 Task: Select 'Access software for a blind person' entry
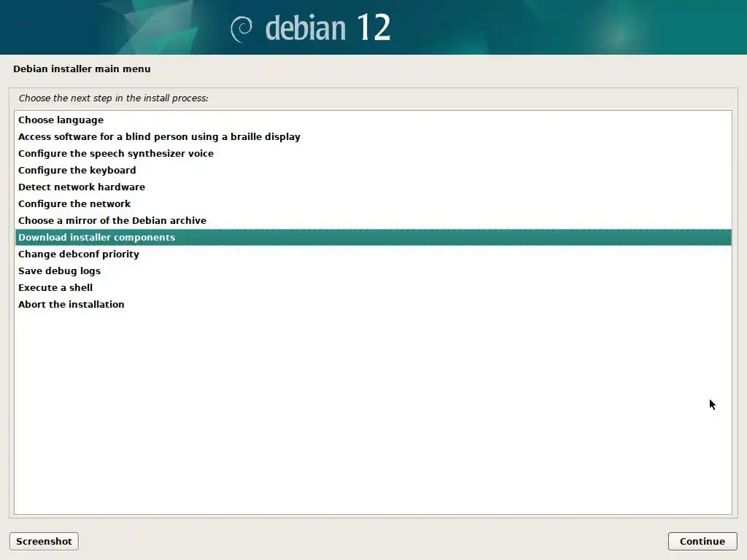[373, 136]
